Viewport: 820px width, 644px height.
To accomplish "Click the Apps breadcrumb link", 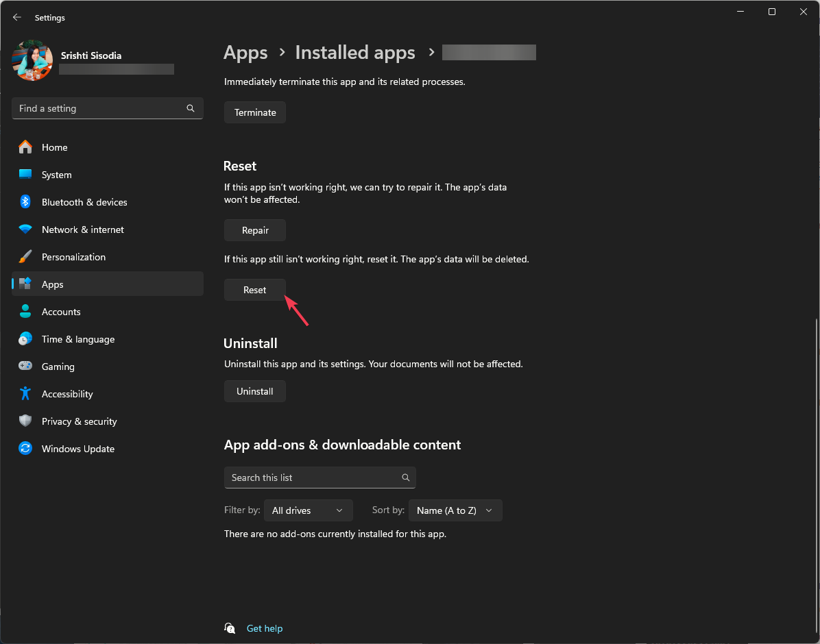I will [245, 53].
